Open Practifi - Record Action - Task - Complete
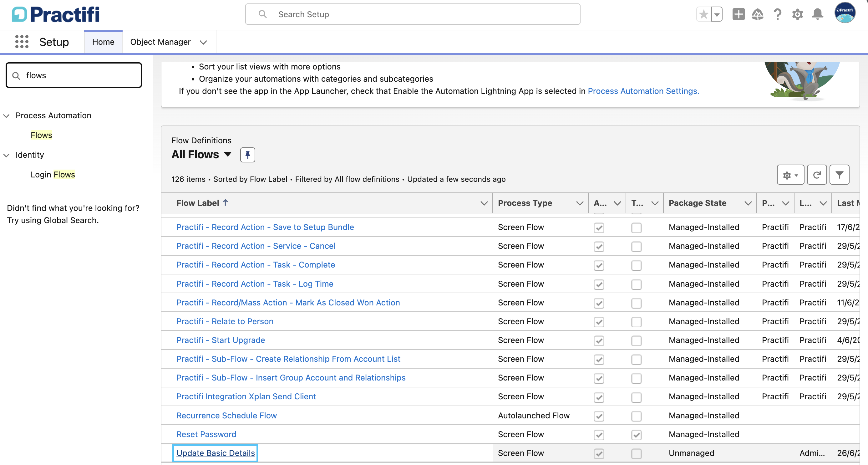Screen dimensions: 868x465 click(x=256, y=265)
